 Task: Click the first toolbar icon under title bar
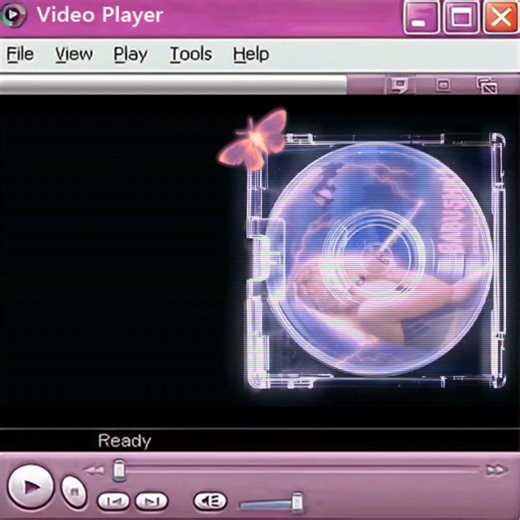pos(399,85)
